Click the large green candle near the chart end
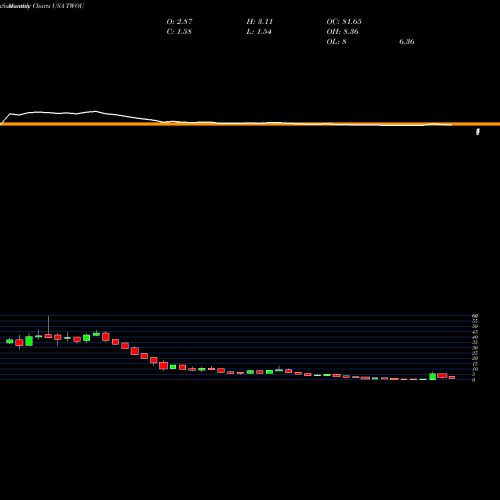The width and height of the screenshot is (500, 500). pyautogui.click(x=432, y=376)
